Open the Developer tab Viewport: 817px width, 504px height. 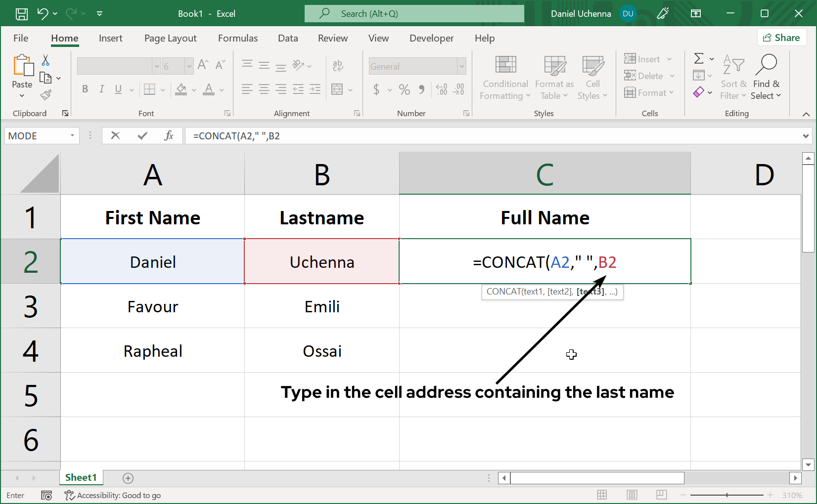(431, 38)
